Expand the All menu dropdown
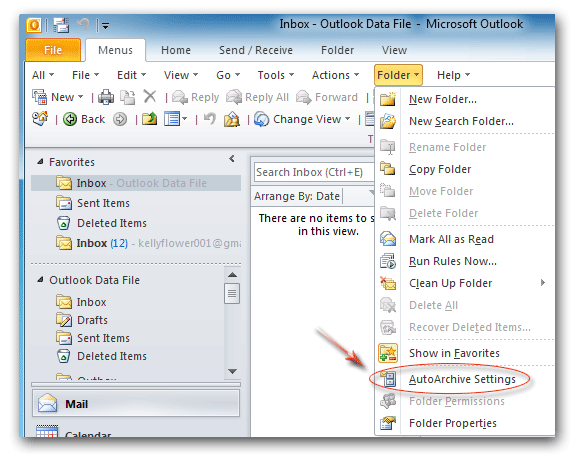Viewport: 574px width, 460px height. (x=43, y=75)
